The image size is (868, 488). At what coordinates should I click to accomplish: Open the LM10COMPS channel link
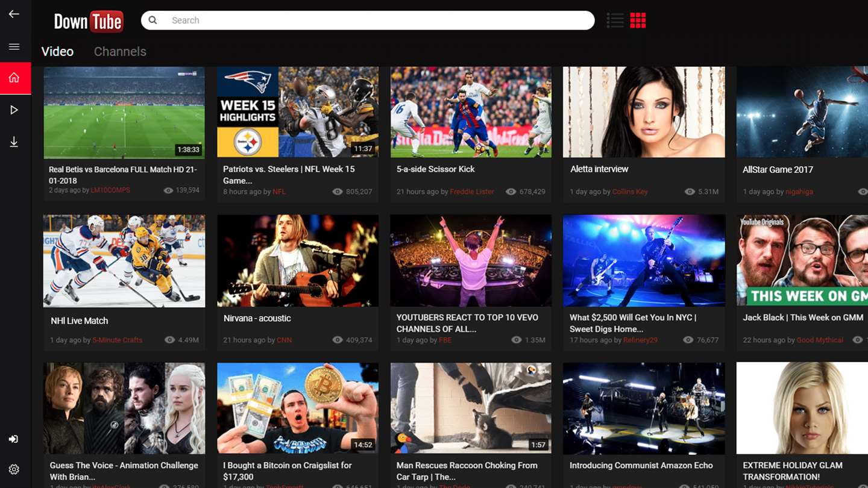pos(110,190)
